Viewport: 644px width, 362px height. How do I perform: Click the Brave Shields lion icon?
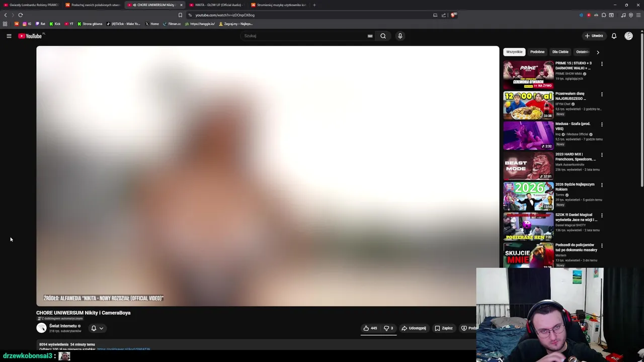(x=453, y=15)
